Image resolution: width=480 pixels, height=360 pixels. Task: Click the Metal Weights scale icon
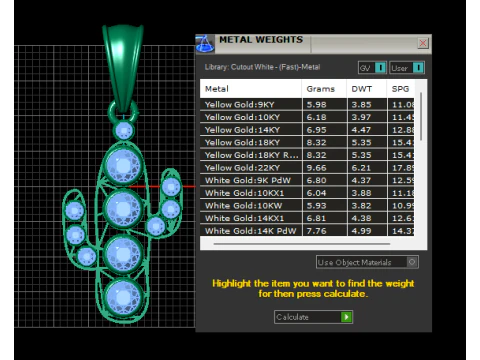click(205, 44)
